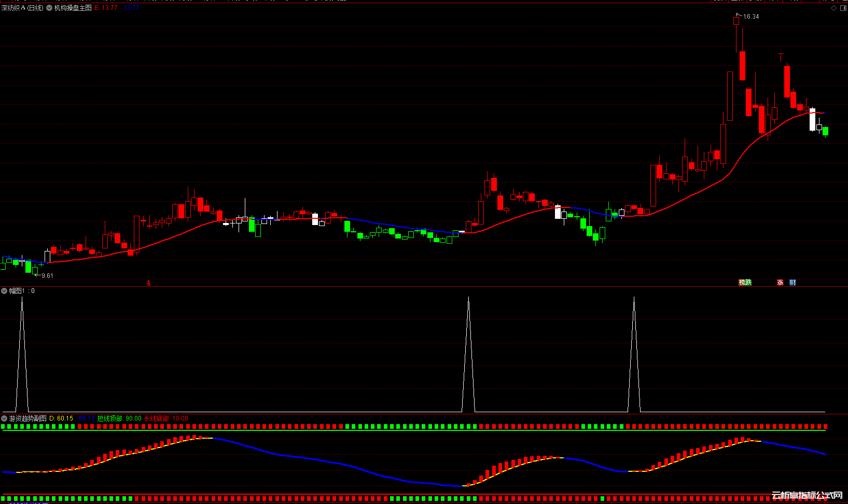Click the 深纺织A (日线) stock title

click(x=22, y=8)
